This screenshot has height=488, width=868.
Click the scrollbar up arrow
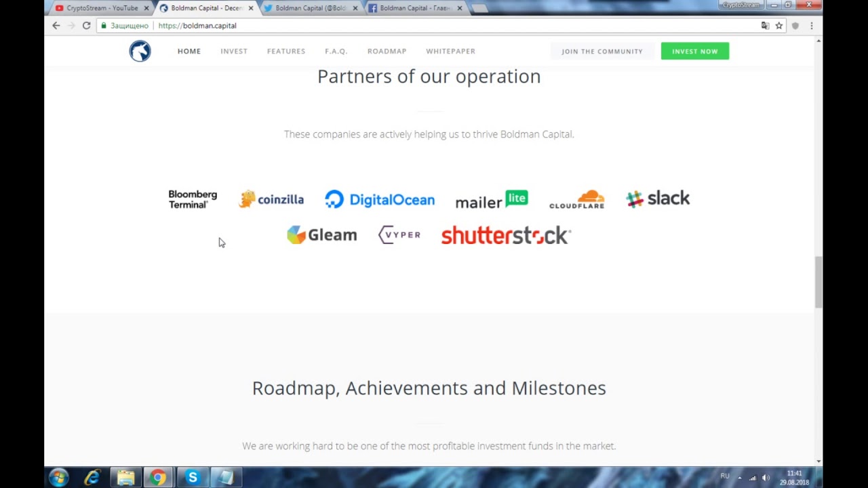818,41
